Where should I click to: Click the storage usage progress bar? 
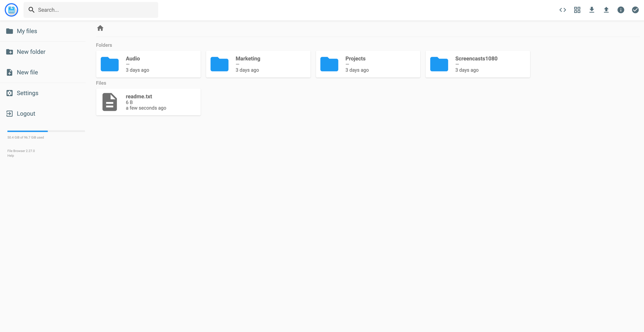46,131
